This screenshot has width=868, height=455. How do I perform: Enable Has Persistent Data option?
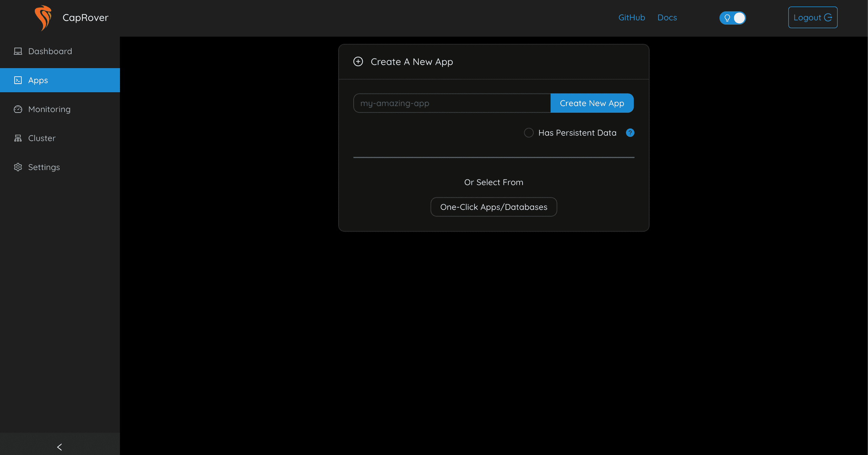pos(529,133)
